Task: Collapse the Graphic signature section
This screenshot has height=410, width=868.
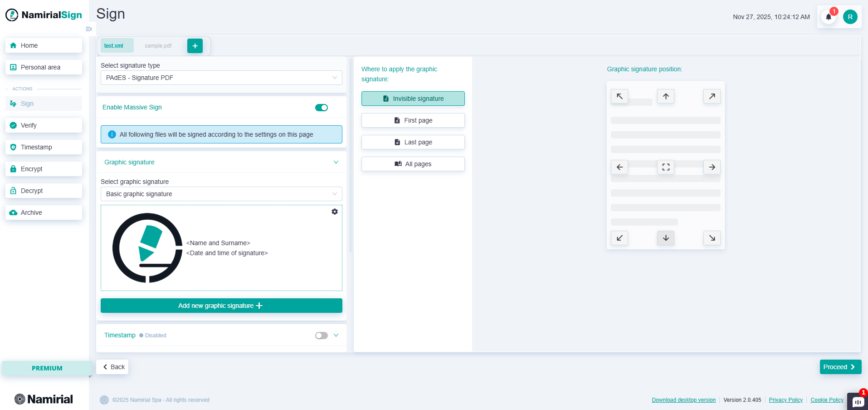Action: coord(336,162)
